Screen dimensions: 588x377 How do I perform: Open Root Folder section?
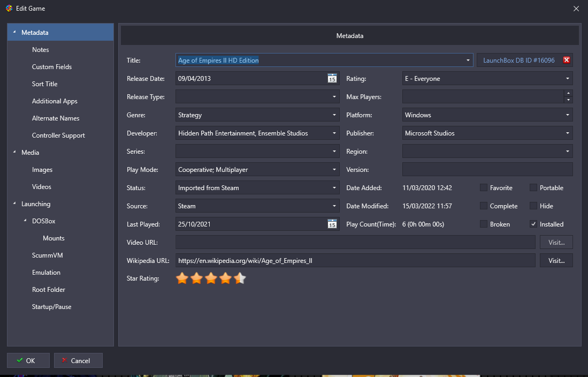coord(49,290)
